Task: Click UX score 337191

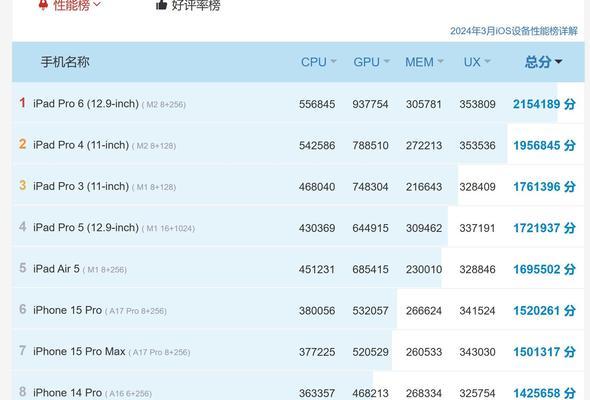Action: coord(477,228)
